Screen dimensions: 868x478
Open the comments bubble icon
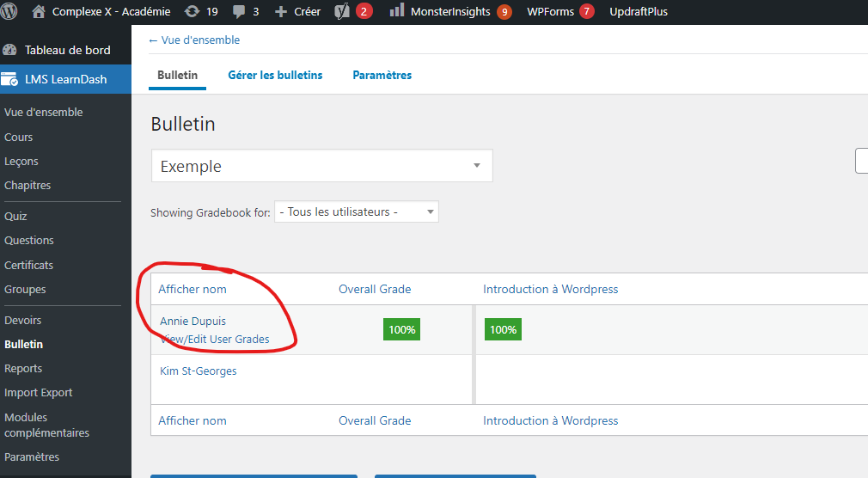pos(239,11)
